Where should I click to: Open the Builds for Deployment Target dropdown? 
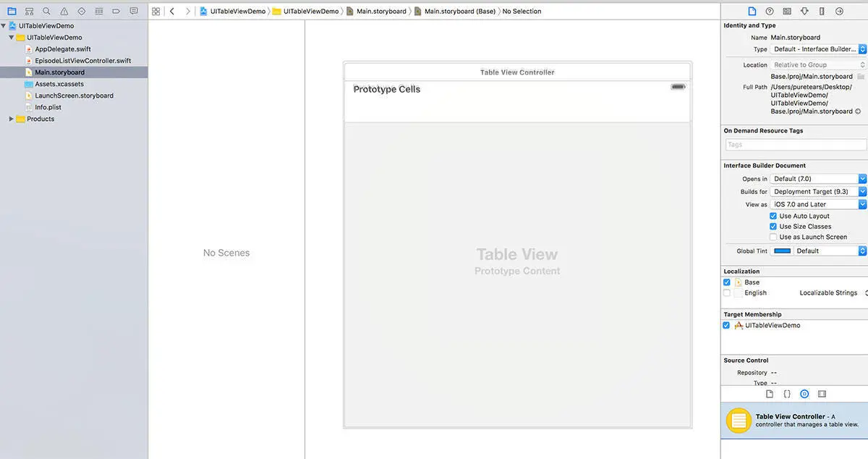pyautogui.click(x=818, y=192)
